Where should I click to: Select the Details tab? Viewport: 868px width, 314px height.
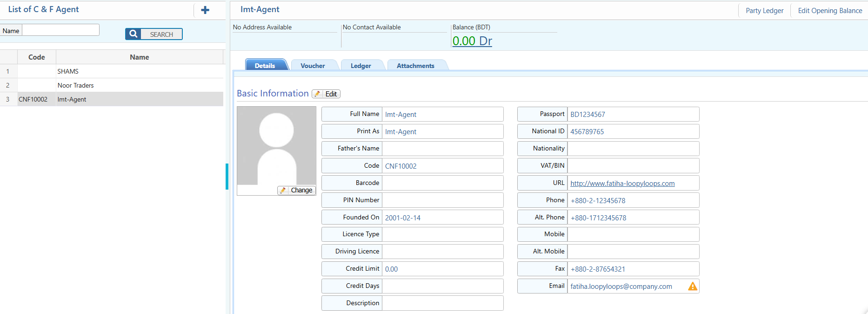(265, 66)
